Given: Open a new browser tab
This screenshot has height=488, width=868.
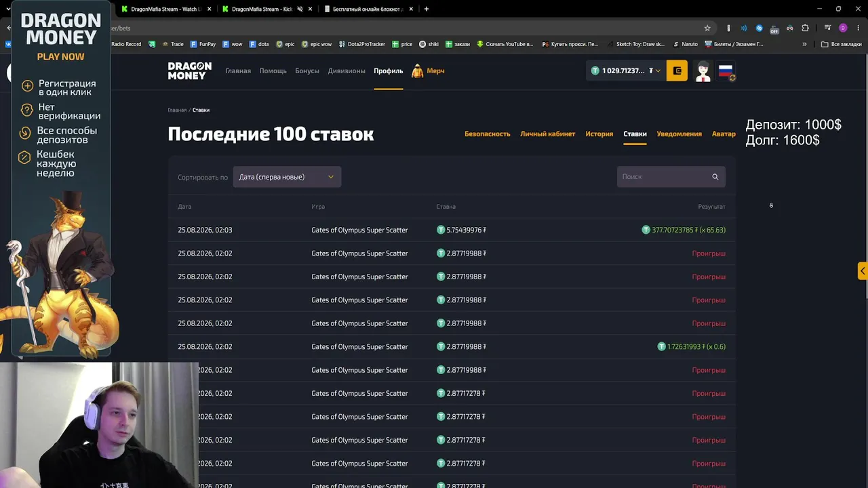Looking at the screenshot, I should (427, 9).
